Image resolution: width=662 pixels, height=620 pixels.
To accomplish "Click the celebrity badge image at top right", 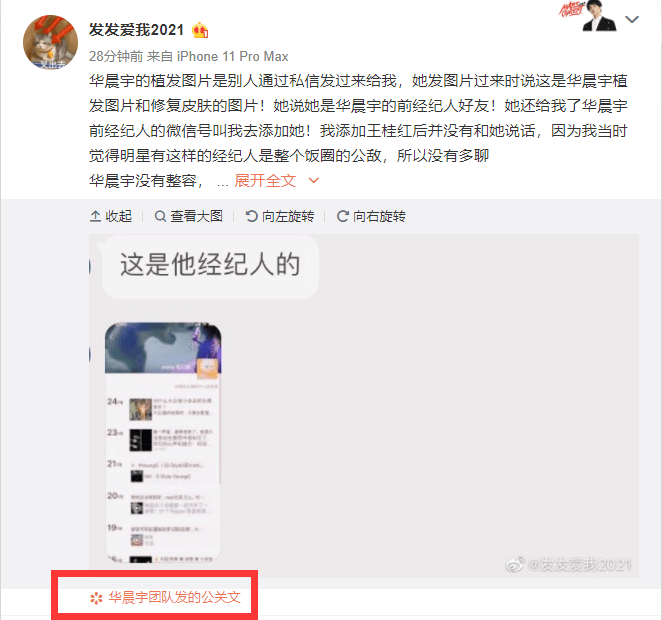I will [587, 16].
